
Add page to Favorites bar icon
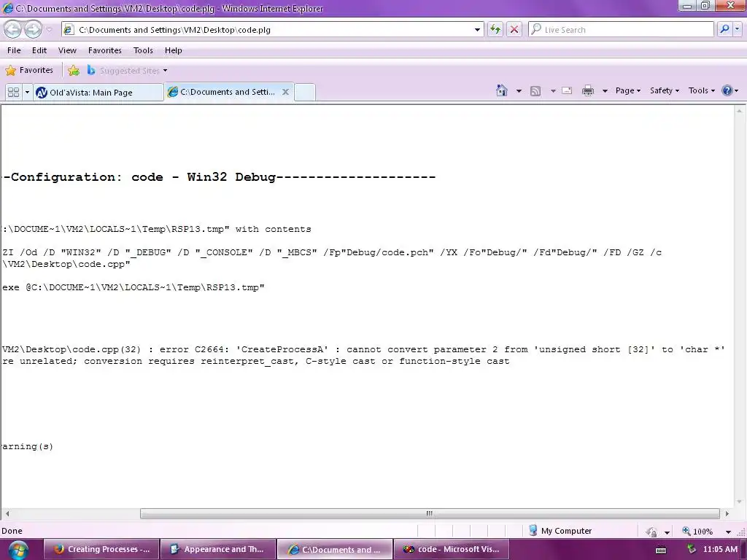74,71
